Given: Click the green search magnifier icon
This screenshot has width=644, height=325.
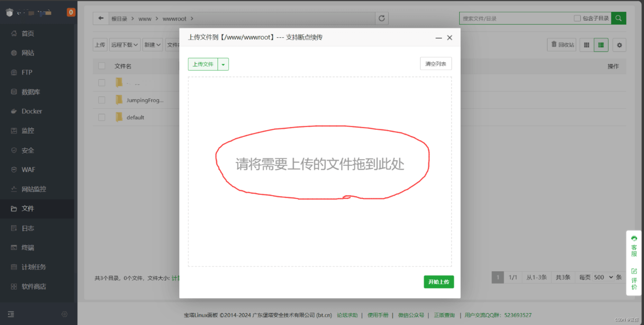Looking at the screenshot, I should point(618,18).
